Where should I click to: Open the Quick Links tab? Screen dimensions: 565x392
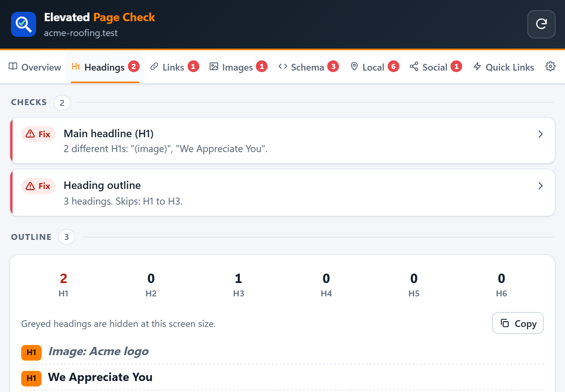click(504, 67)
